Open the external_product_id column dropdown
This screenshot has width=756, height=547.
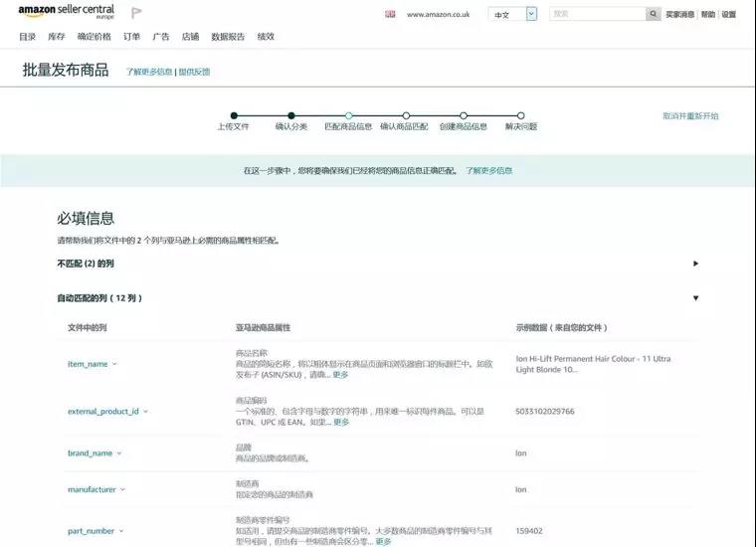tap(107, 412)
